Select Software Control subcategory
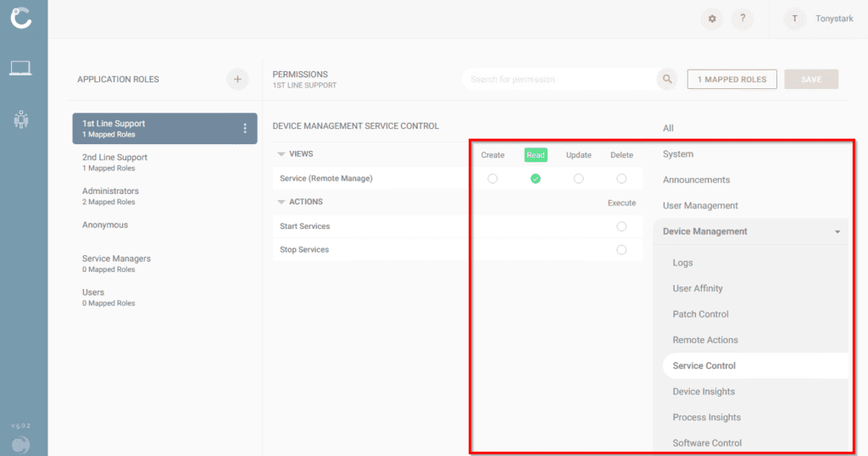868x456 pixels. (707, 442)
